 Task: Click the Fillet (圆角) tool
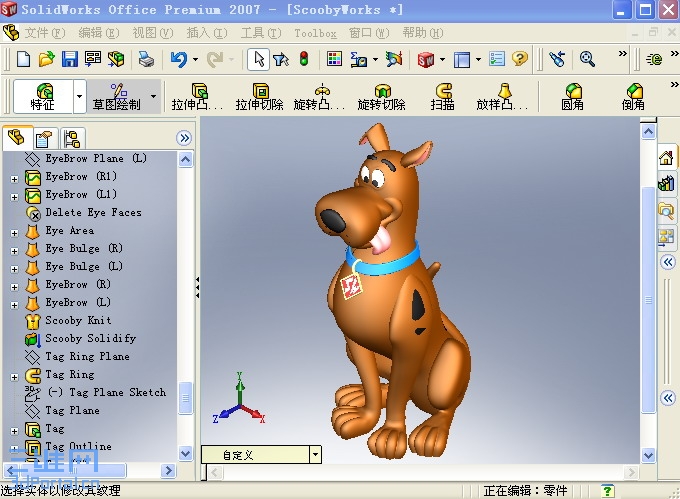(x=572, y=97)
